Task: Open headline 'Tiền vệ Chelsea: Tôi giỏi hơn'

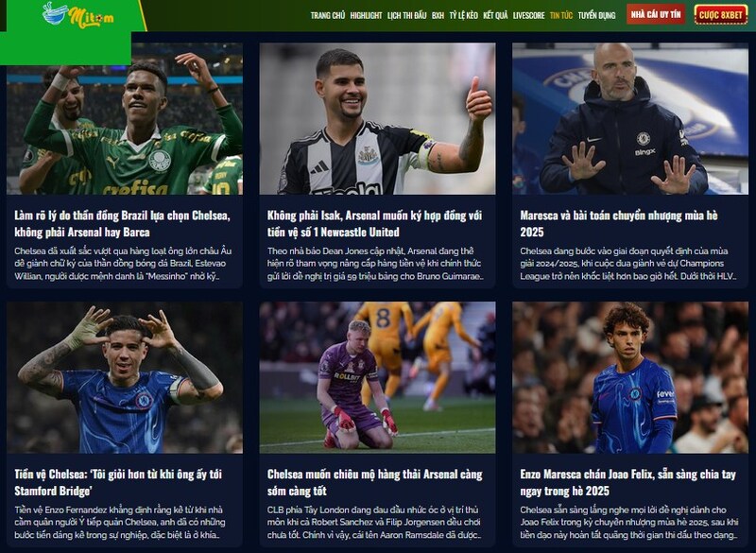Action: coord(118,483)
